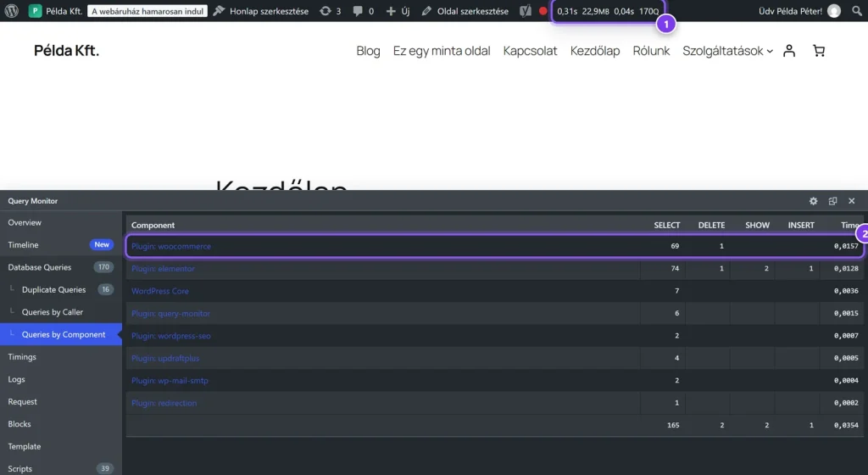Open Query Monitor settings gear
This screenshot has width=868, height=475.
[813, 201]
